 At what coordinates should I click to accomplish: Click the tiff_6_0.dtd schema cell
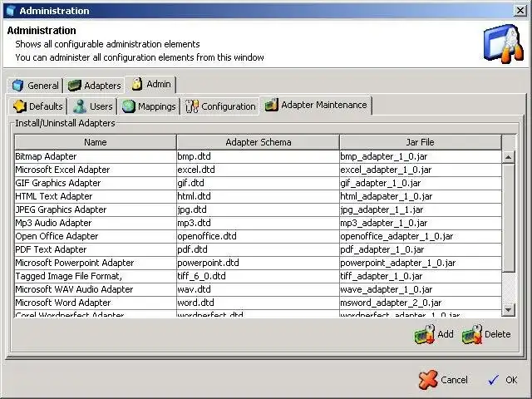258,276
